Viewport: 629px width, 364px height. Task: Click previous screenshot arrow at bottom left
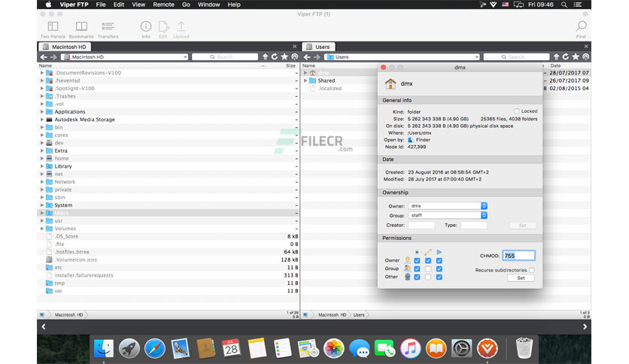[44, 326]
